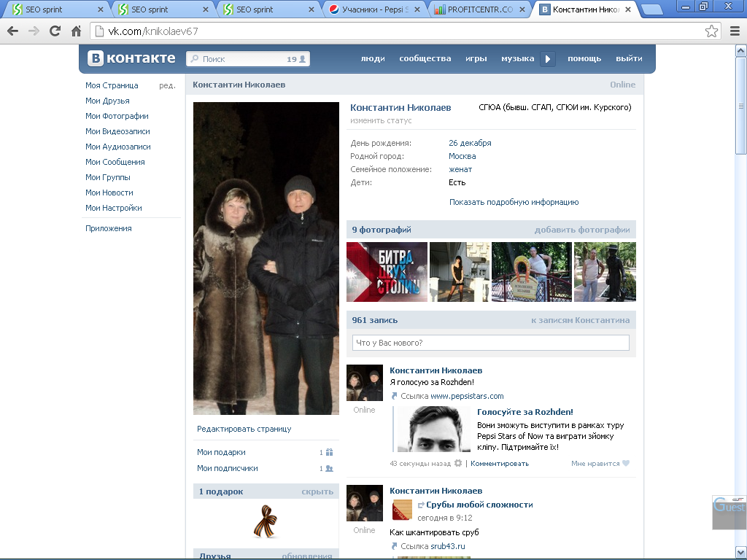Click the people icon in search box

302,59
